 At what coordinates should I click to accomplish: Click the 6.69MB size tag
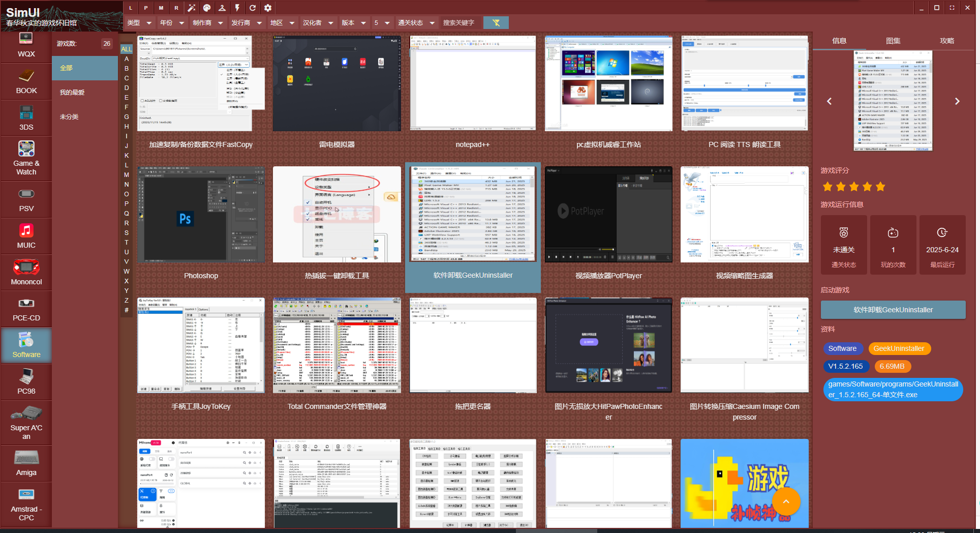click(892, 366)
